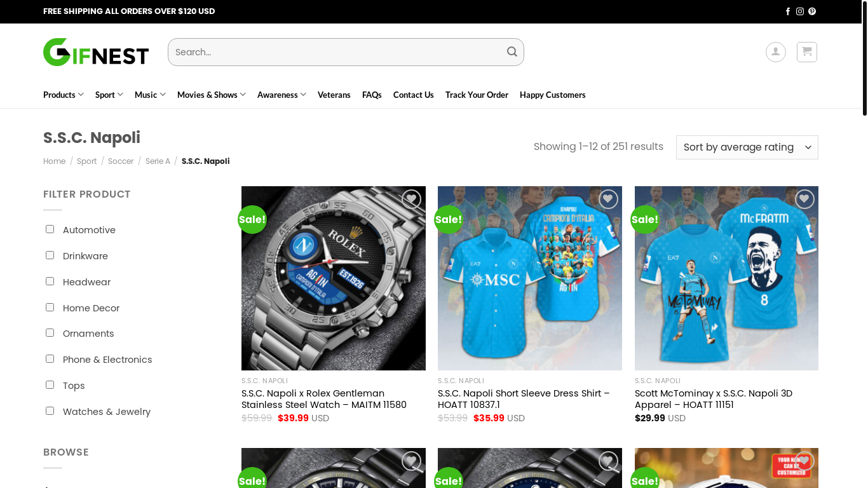
Task: Go to Sport breadcrumb
Action: click(x=87, y=161)
